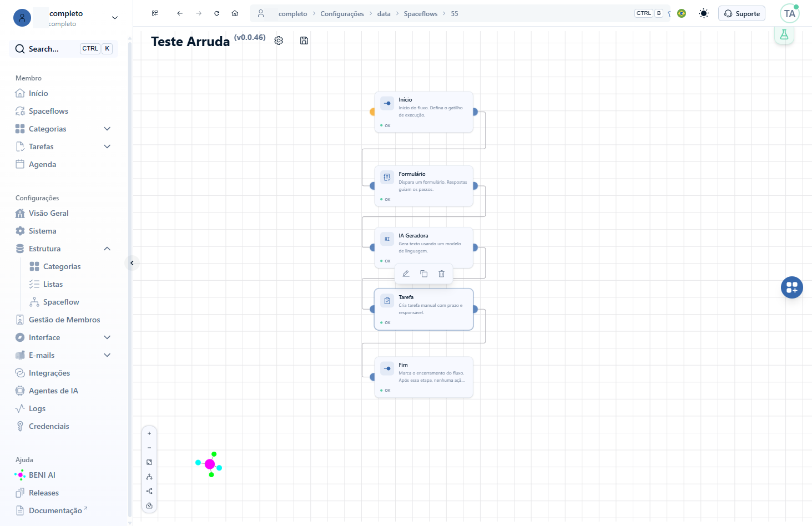Collapse the sidebar using its edge arrow handle
Viewport: 812px width, 526px height.
[132, 263]
